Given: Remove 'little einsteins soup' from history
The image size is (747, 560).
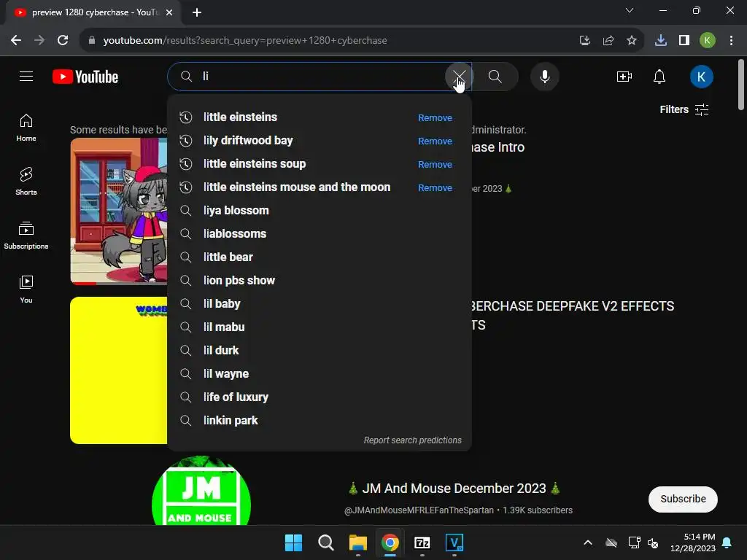Looking at the screenshot, I should (x=435, y=164).
